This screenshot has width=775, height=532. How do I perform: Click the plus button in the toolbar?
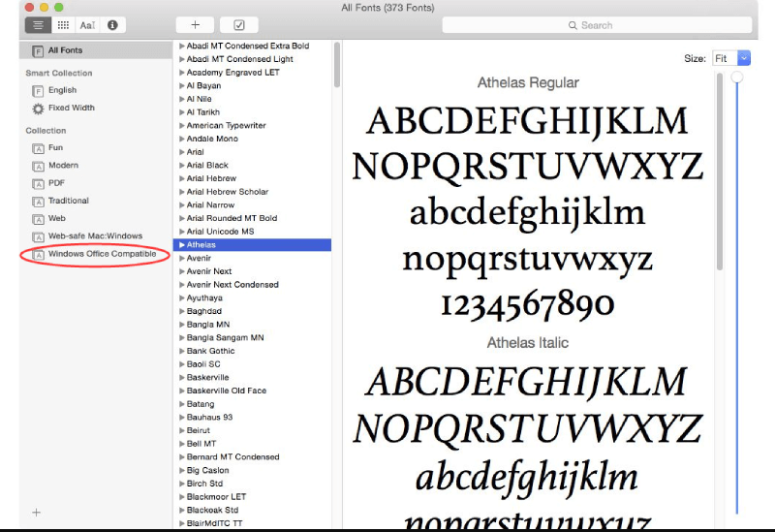(195, 24)
